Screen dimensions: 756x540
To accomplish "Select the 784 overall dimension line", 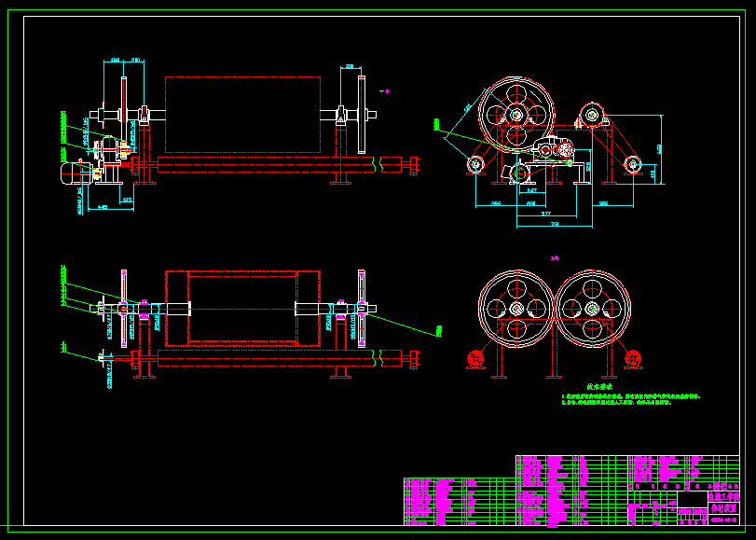I will 555,225.
